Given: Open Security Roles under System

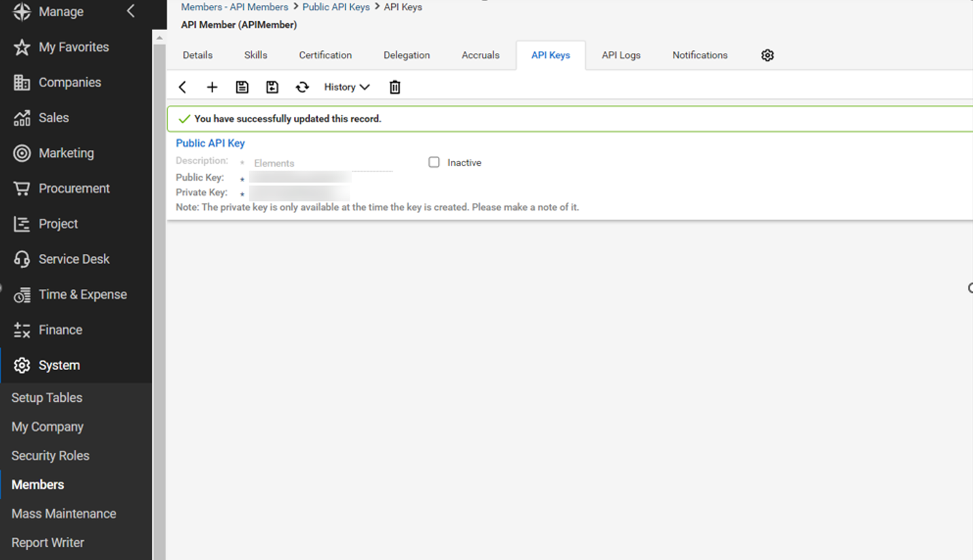Looking at the screenshot, I should pyautogui.click(x=50, y=456).
